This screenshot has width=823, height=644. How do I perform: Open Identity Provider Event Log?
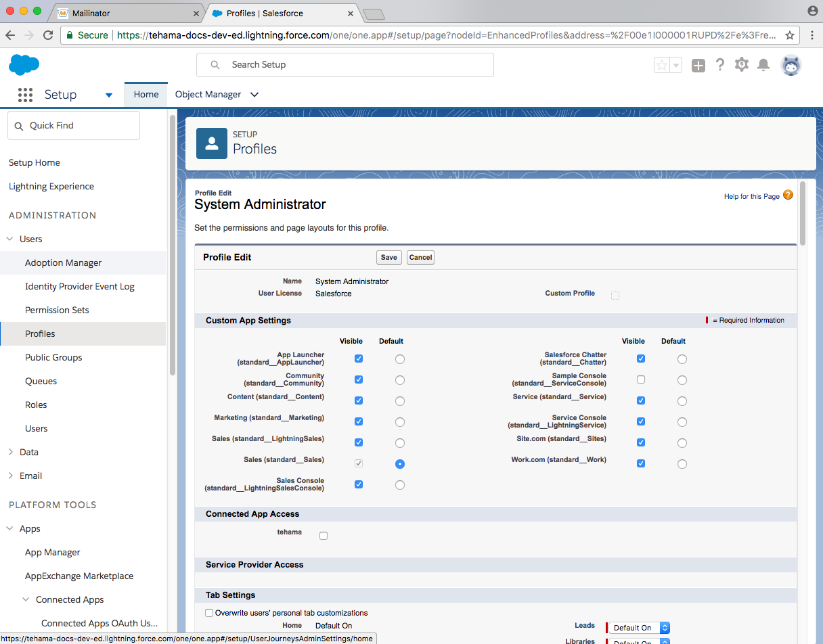[x=80, y=286]
